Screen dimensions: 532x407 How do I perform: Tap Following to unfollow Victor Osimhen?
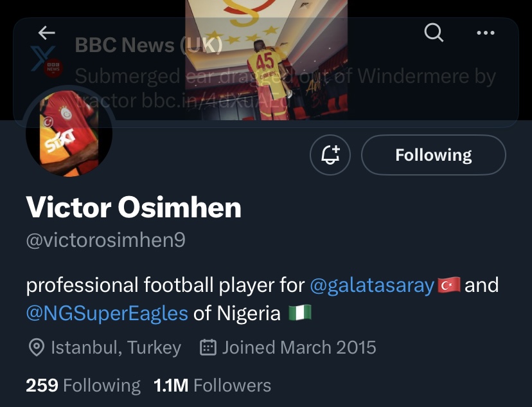point(433,154)
